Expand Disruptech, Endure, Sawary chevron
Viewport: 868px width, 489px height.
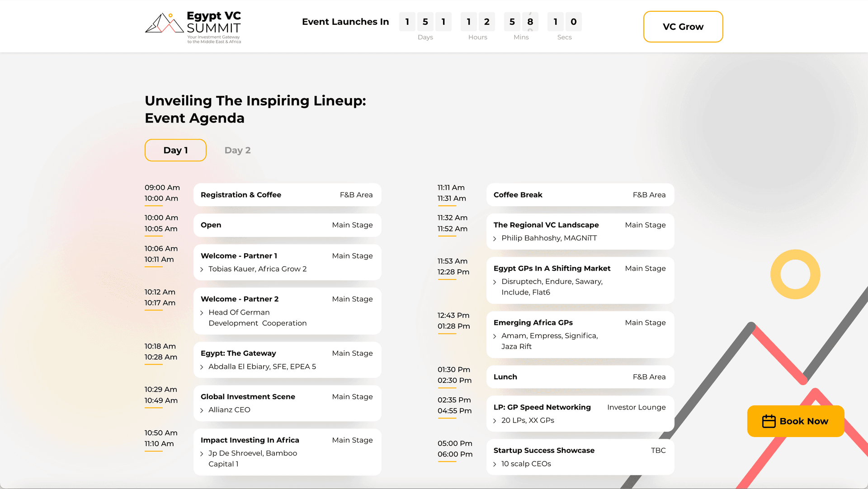495,282
